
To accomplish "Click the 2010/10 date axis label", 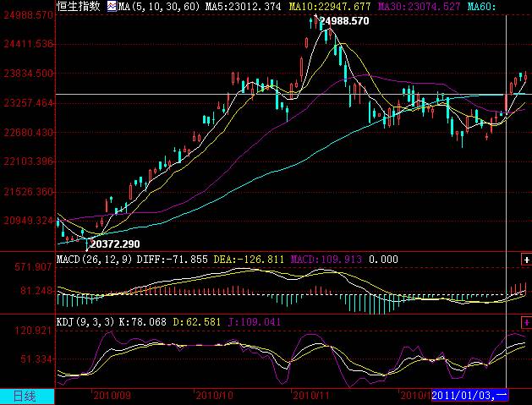I will pyautogui.click(x=214, y=396).
